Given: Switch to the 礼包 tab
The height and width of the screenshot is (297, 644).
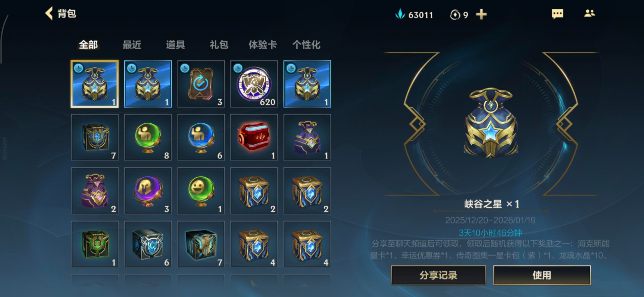Looking at the screenshot, I should point(219,45).
